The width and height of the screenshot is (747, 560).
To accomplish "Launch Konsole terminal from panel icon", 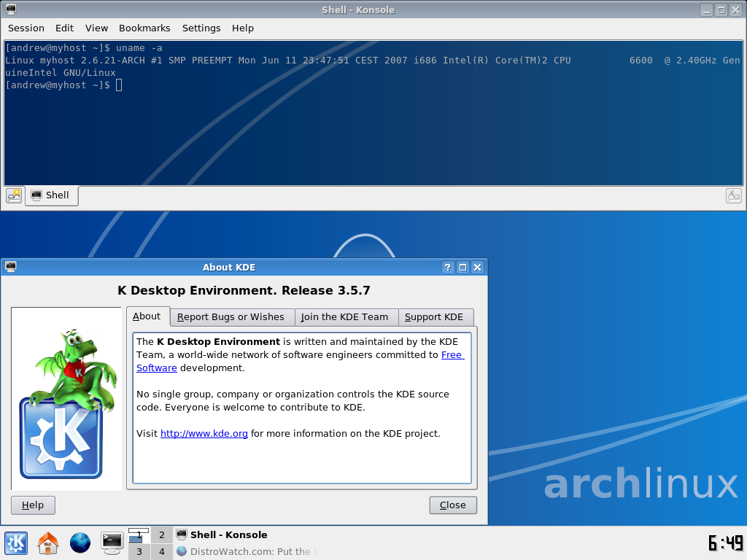I will [x=112, y=542].
